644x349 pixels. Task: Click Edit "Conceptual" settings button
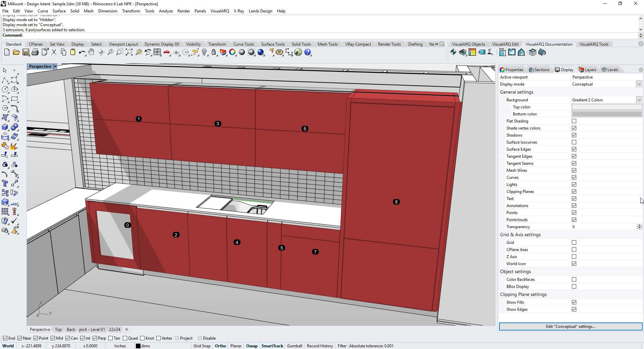click(571, 327)
